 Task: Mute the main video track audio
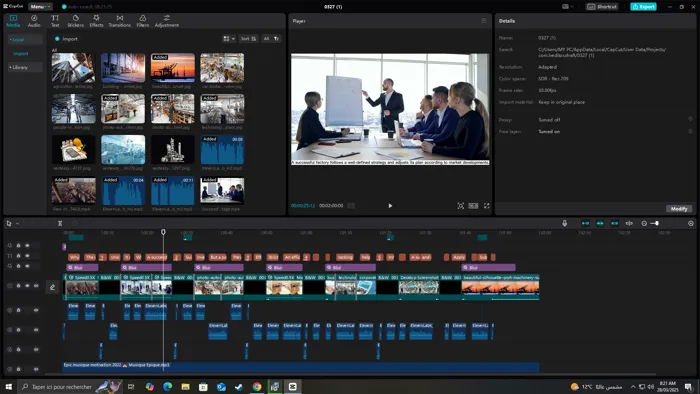(36, 286)
